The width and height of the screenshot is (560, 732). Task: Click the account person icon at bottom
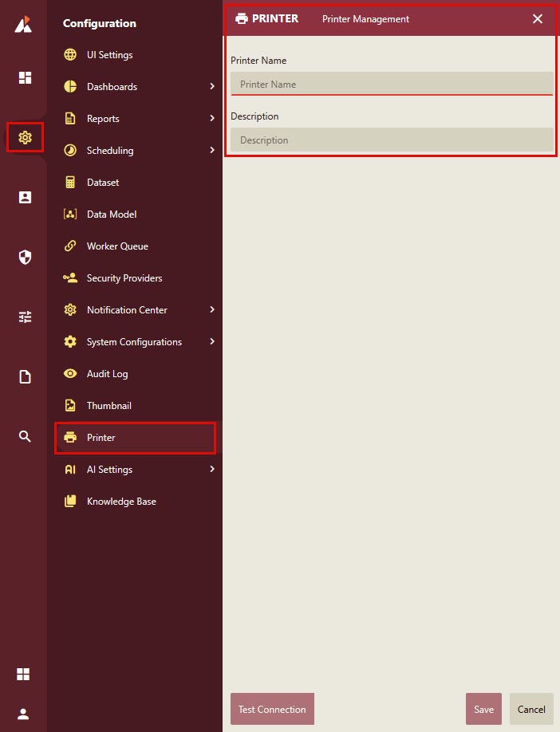point(23,714)
